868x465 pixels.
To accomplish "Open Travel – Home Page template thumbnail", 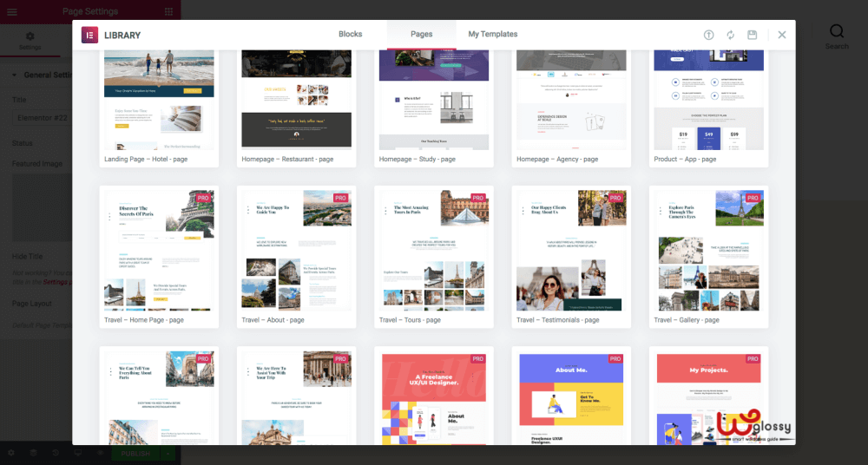I will click(x=159, y=250).
